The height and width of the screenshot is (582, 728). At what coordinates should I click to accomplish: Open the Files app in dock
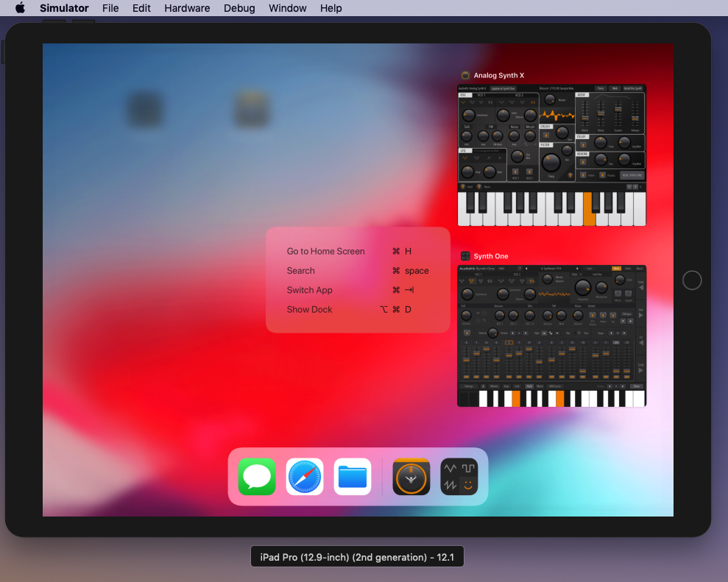point(353,477)
